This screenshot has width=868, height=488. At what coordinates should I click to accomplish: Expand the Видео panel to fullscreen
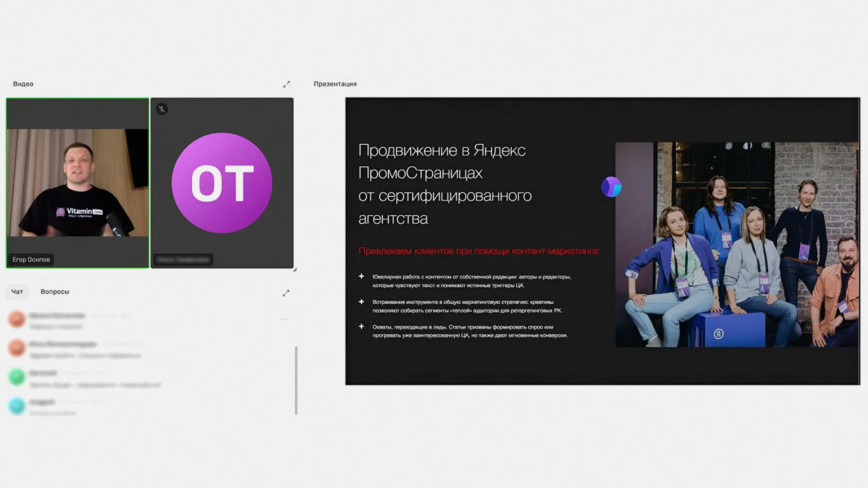pos(286,84)
